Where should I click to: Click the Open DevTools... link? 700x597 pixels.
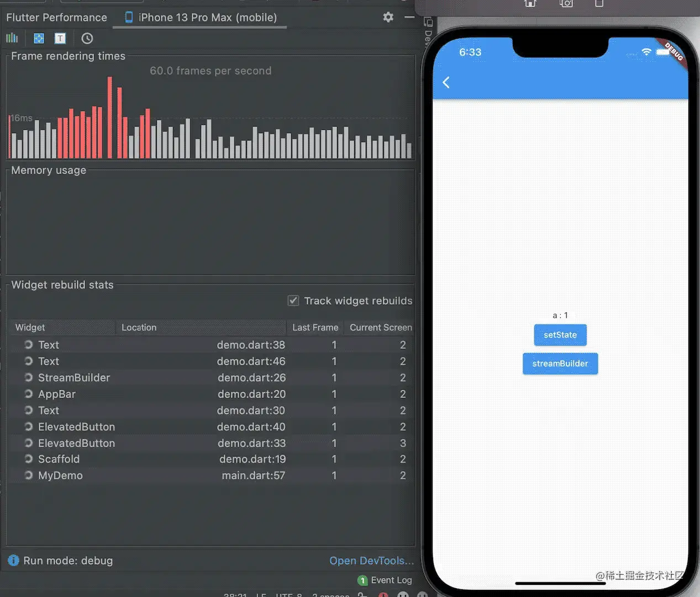pos(372,561)
